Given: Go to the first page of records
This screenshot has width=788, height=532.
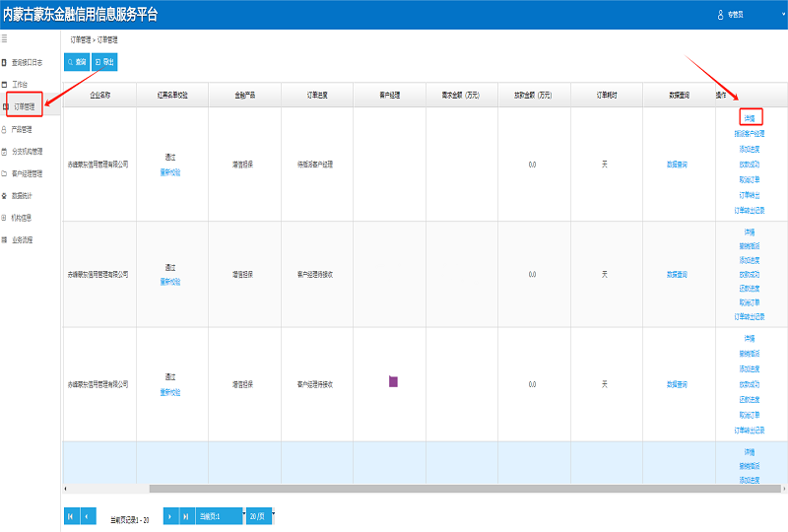Looking at the screenshot, I should 71,516.
